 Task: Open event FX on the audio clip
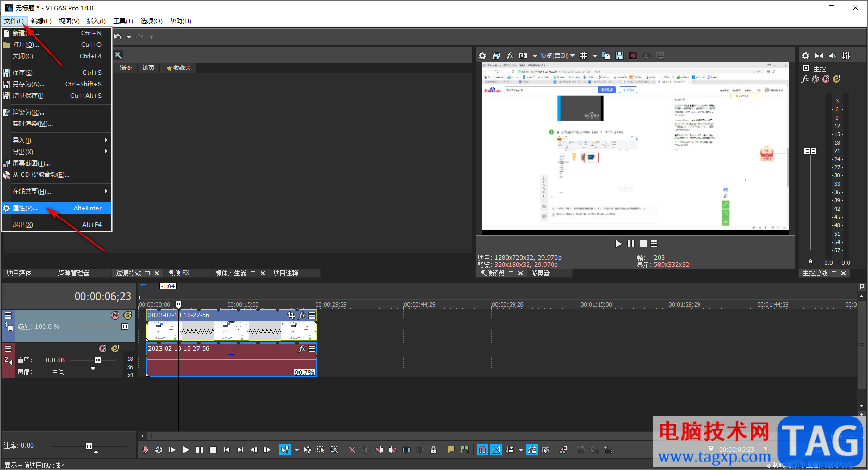[x=302, y=349]
